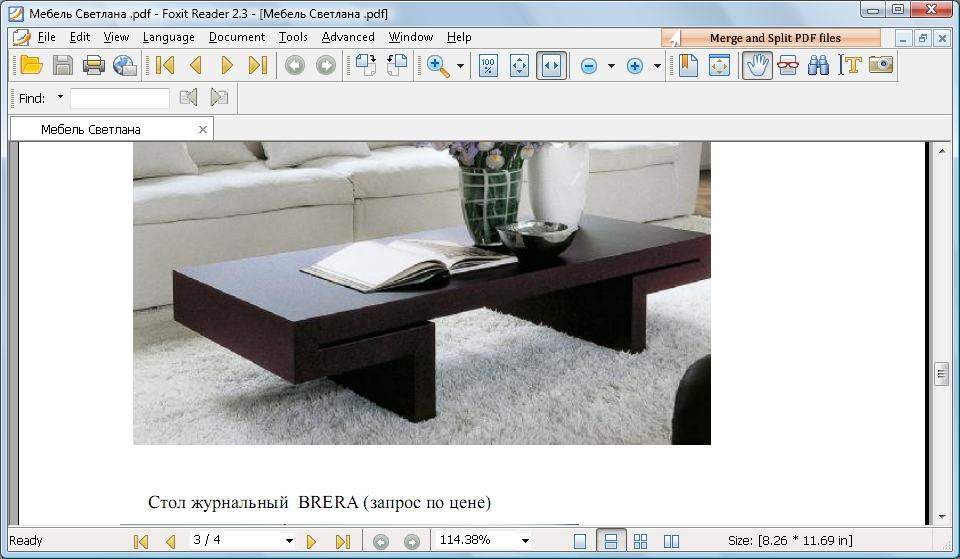Click the Actual Size 100% icon

(488, 66)
